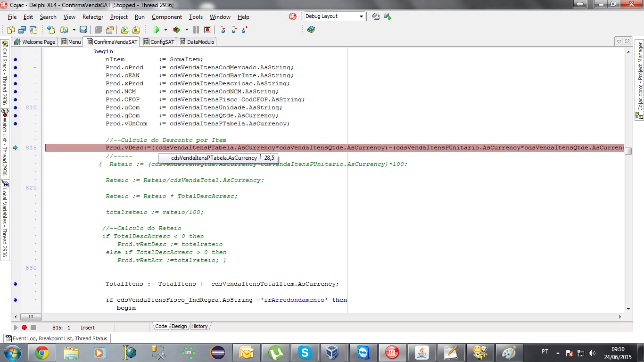Switch to the ConfigSAT editor tab
The width and height of the screenshot is (644, 362).
[159, 42]
